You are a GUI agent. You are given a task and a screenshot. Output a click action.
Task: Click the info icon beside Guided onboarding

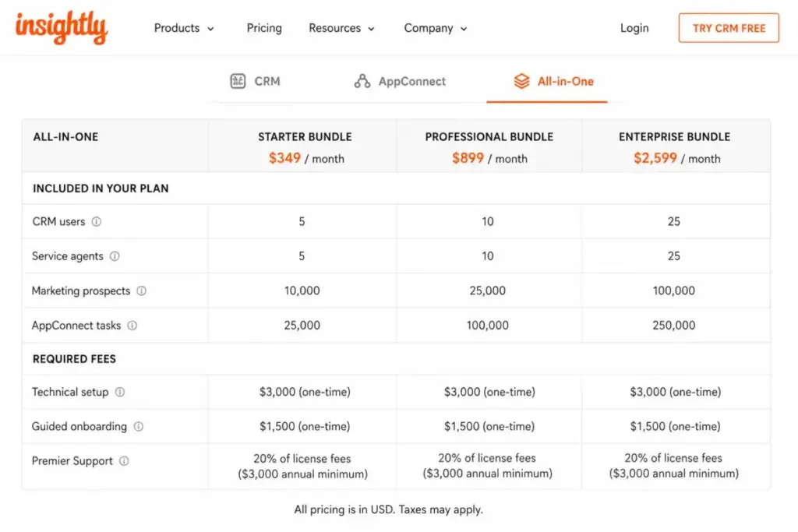pos(139,426)
